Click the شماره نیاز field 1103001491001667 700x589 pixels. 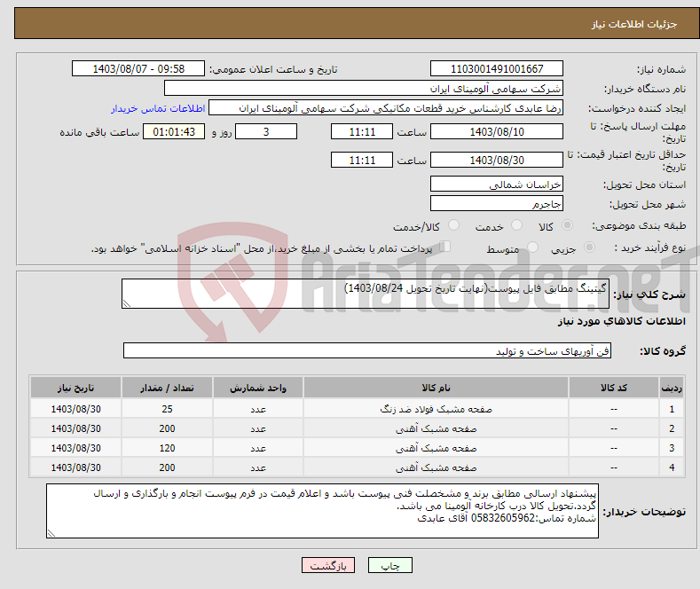[x=497, y=68]
